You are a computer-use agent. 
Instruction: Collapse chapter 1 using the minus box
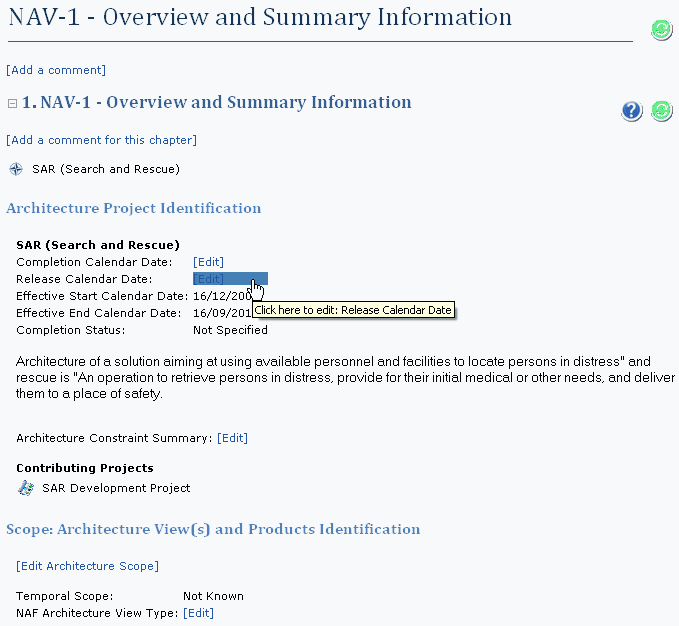[x=12, y=103]
